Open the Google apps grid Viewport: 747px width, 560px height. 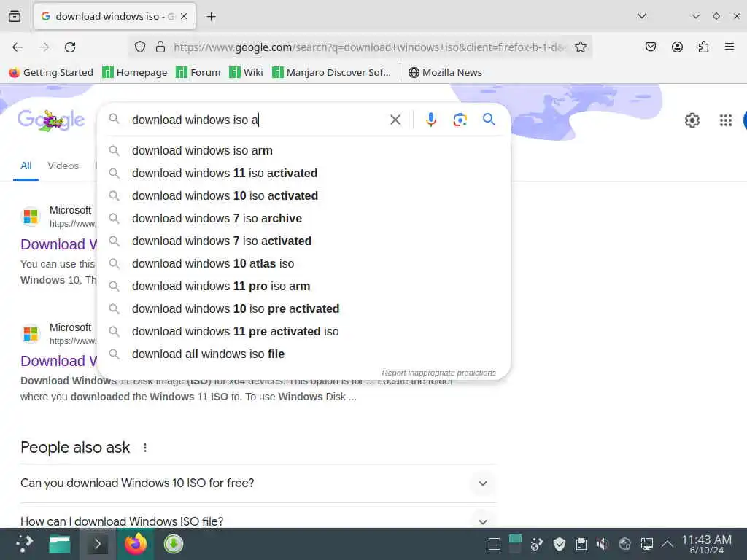725,120
